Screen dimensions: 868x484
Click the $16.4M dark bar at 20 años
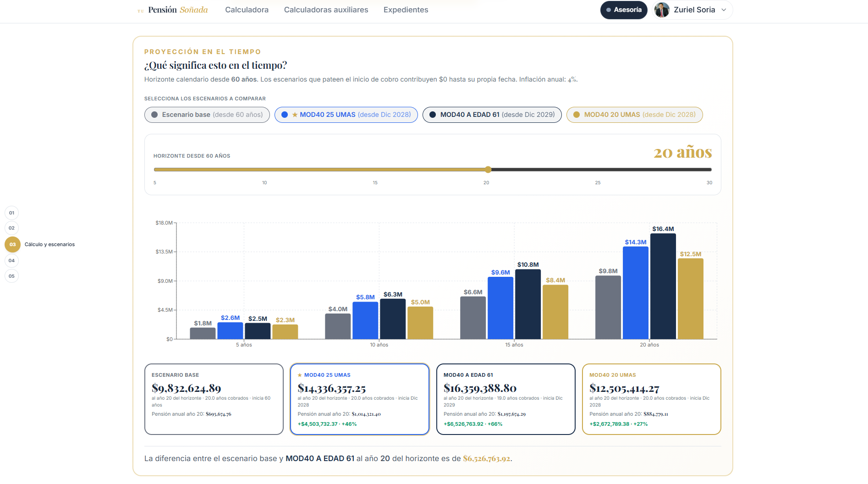point(663,286)
